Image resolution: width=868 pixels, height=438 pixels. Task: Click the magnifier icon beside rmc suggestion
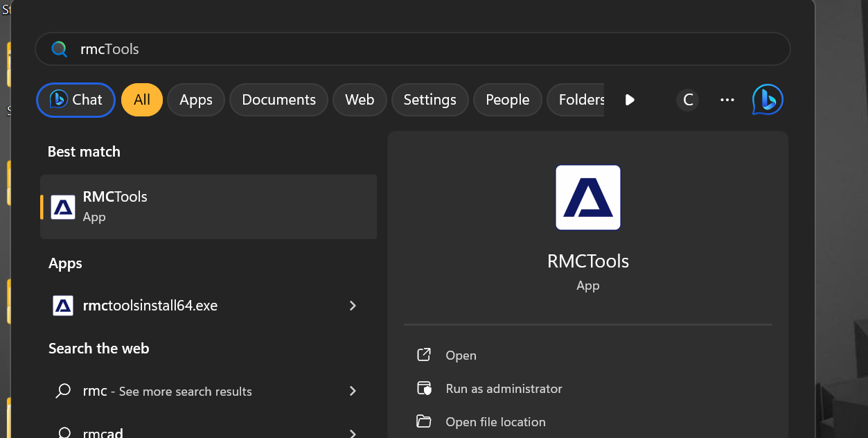point(63,391)
